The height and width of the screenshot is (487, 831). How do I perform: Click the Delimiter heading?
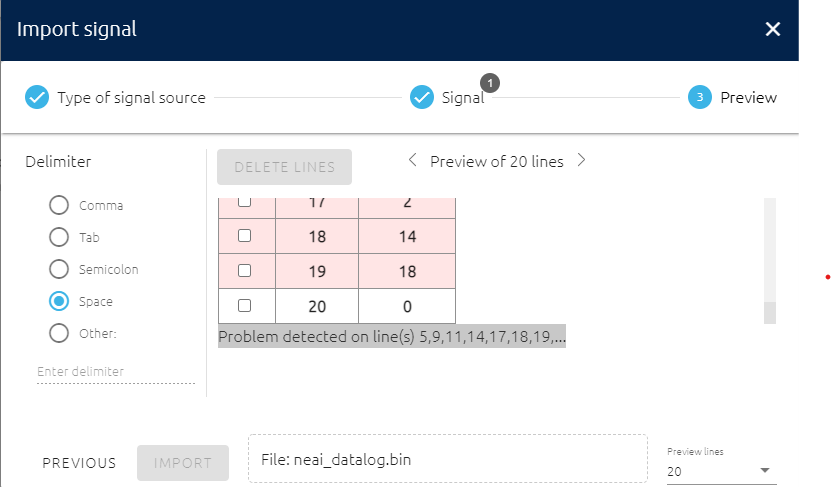(x=58, y=162)
